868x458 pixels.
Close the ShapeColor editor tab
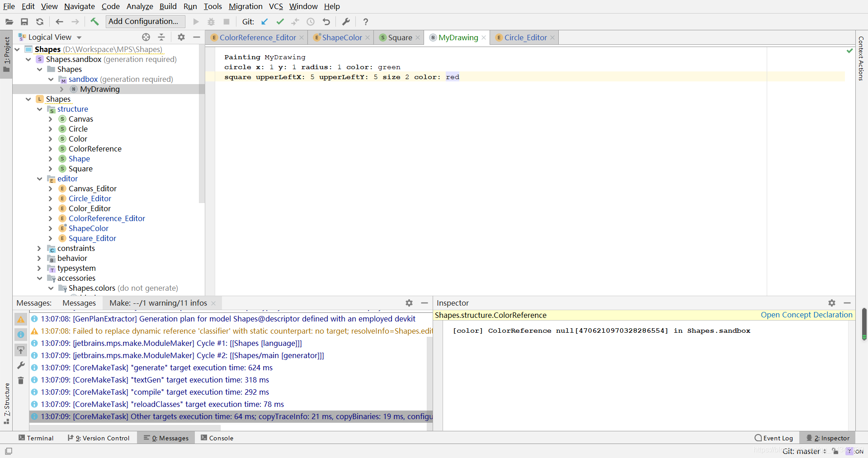[368, 38]
